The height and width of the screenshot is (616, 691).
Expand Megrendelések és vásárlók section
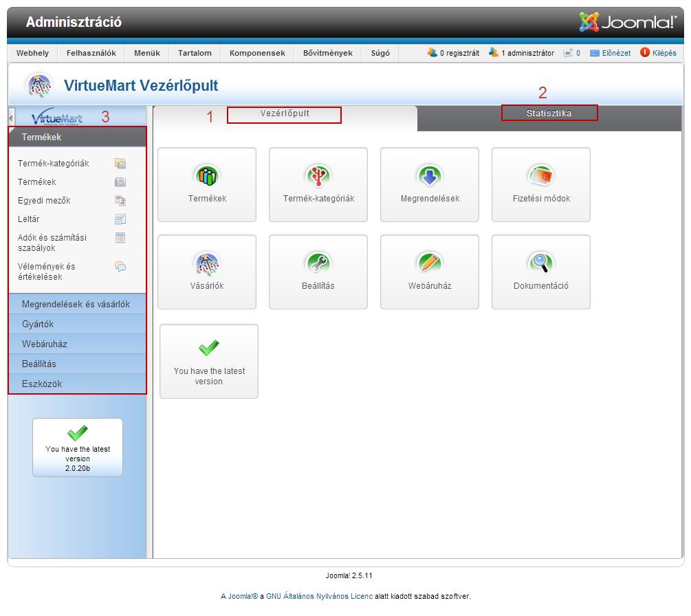78,304
